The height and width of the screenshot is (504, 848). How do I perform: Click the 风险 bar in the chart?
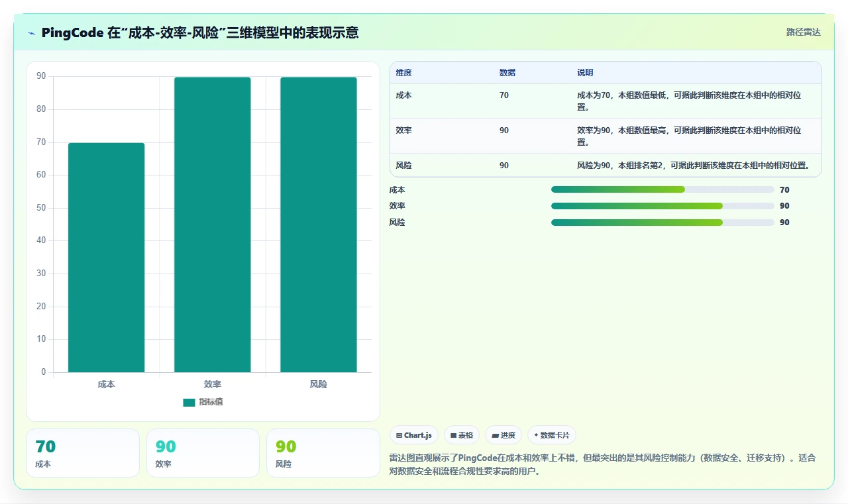click(x=319, y=225)
